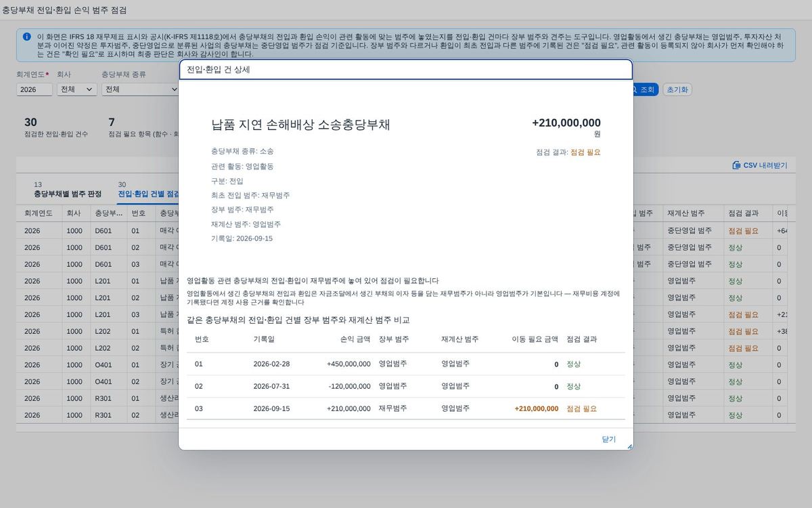
Task: Click the 30 점검한 전입·환입 건수 counter
Action: (x=56, y=127)
